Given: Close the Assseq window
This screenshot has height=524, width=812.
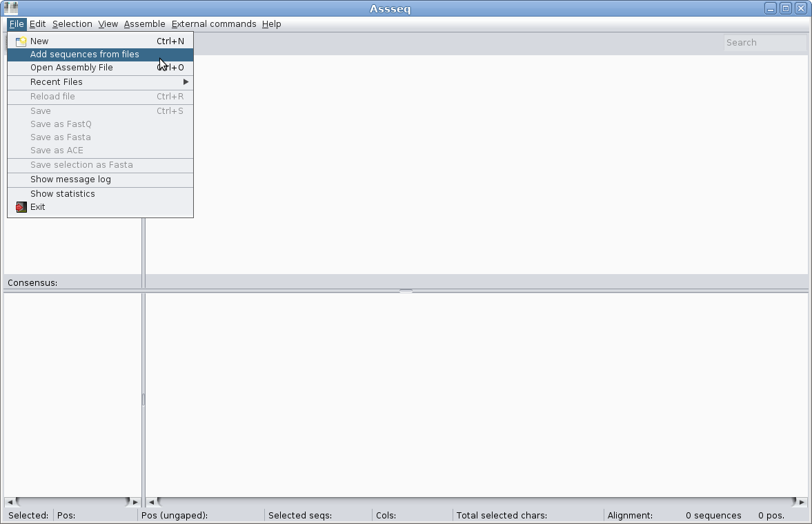Looking at the screenshot, I should [x=800, y=8].
